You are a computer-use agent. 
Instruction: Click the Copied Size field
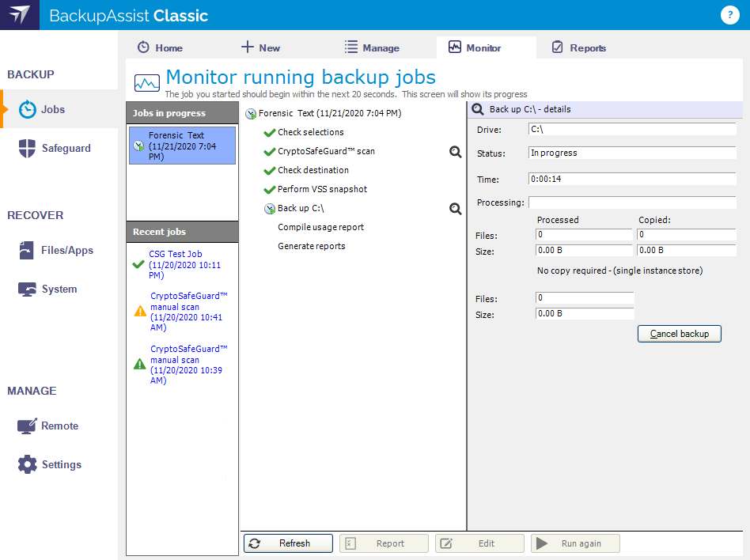687,250
